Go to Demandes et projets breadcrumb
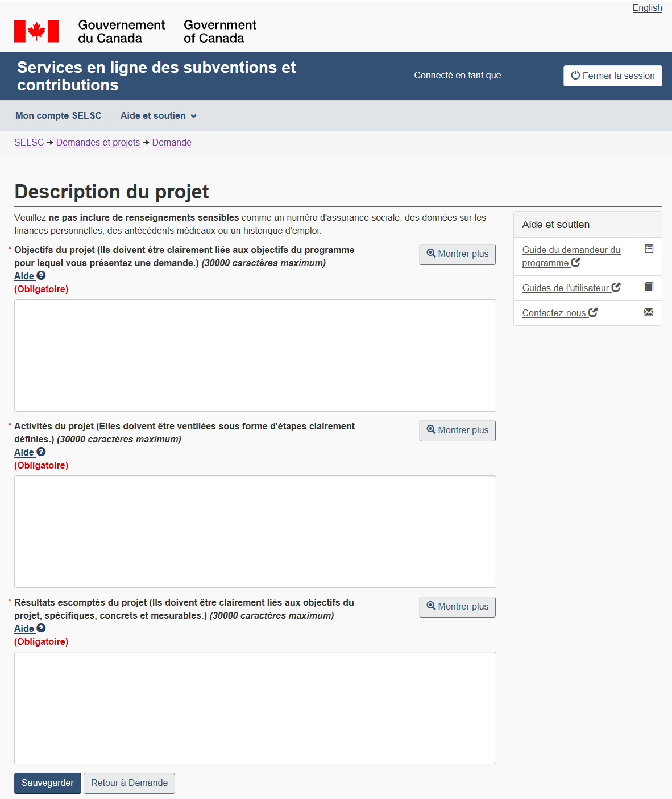Viewport: 672px width, 799px height. 98,143
